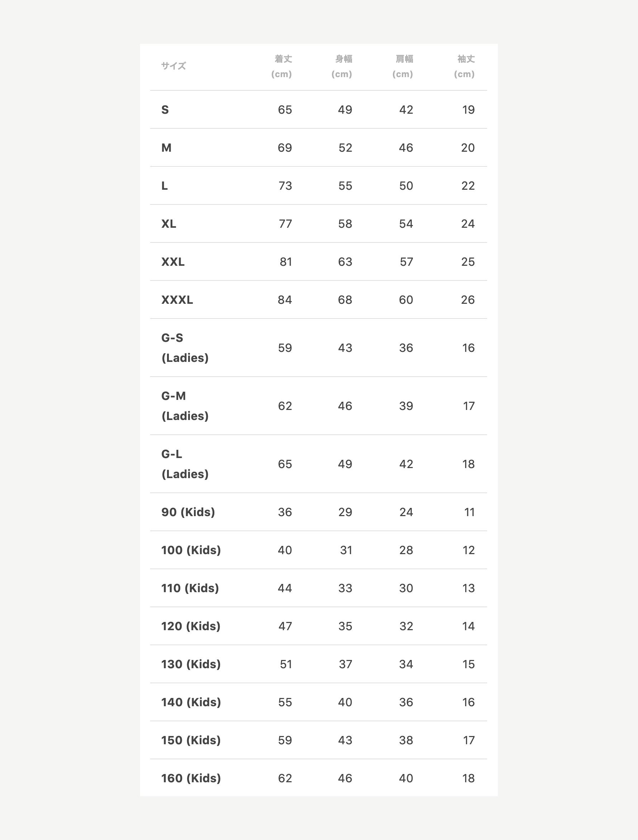Select the S size row label
638x840 pixels.
pos(165,110)
